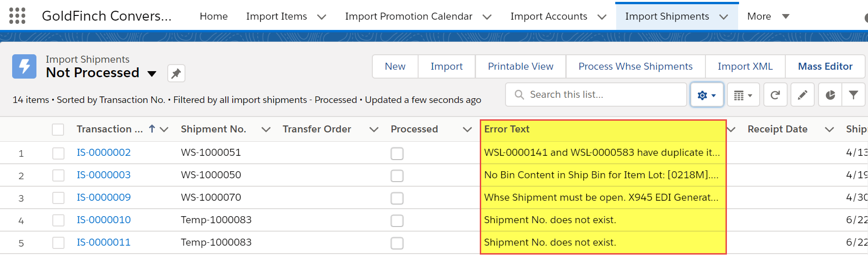
Task: Click the Search this list field
Action: pos(596,95)
